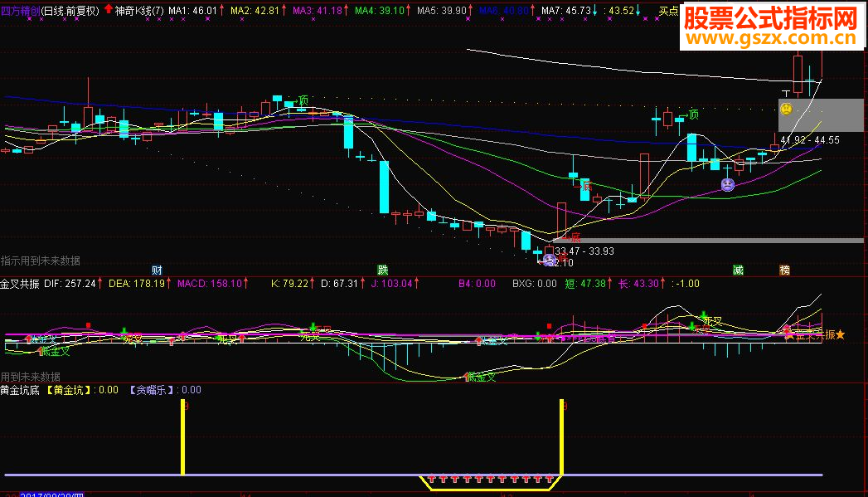The width and height of the screenshot is (868, 497).
Task: Click the K: 79.22 value
Action: point(289,284)
